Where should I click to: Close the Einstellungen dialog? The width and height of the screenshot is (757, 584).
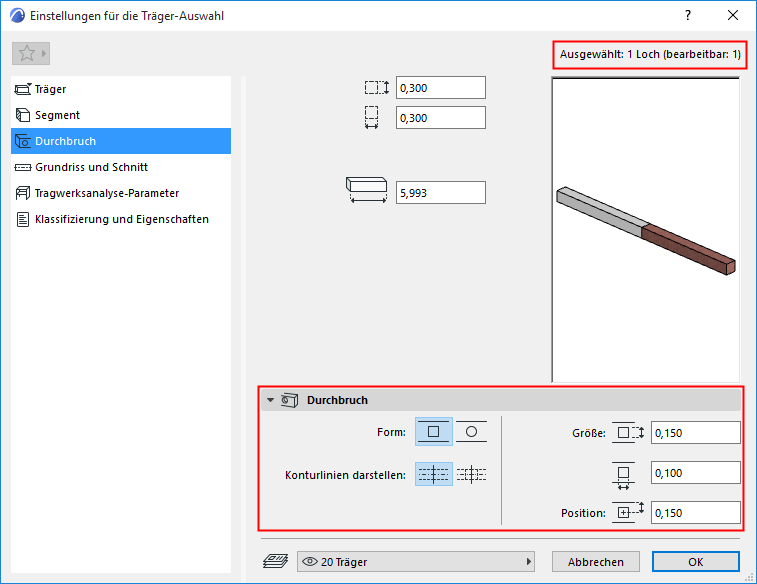733,15
